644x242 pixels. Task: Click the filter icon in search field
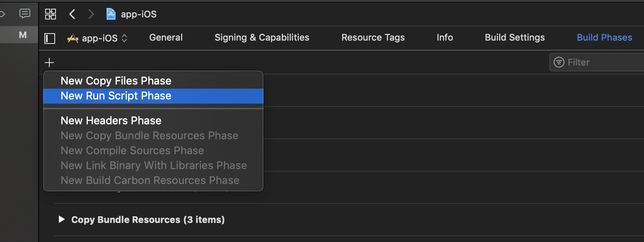(x=559, y=62)
